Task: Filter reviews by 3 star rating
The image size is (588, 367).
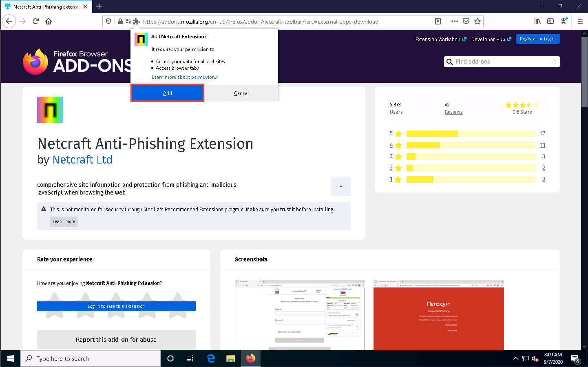Action: (396, 157)
